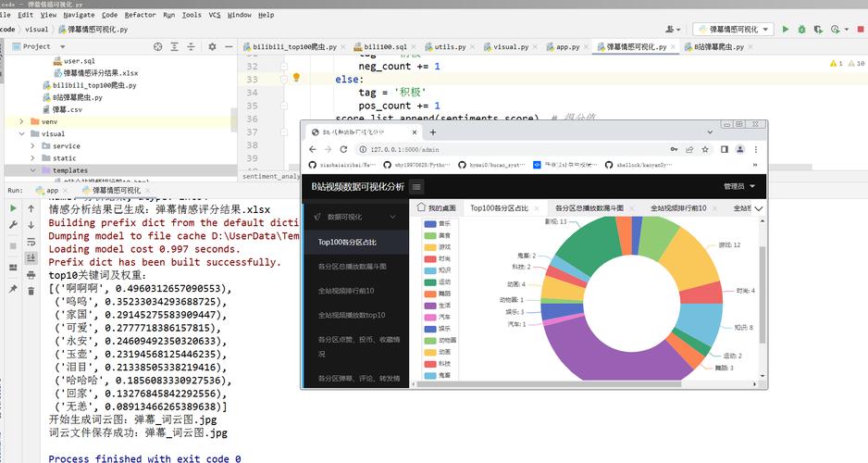868x463 pixels.
Task: Toggle 汽车 legend entry in chart
Action: click(x=438, y=317)
